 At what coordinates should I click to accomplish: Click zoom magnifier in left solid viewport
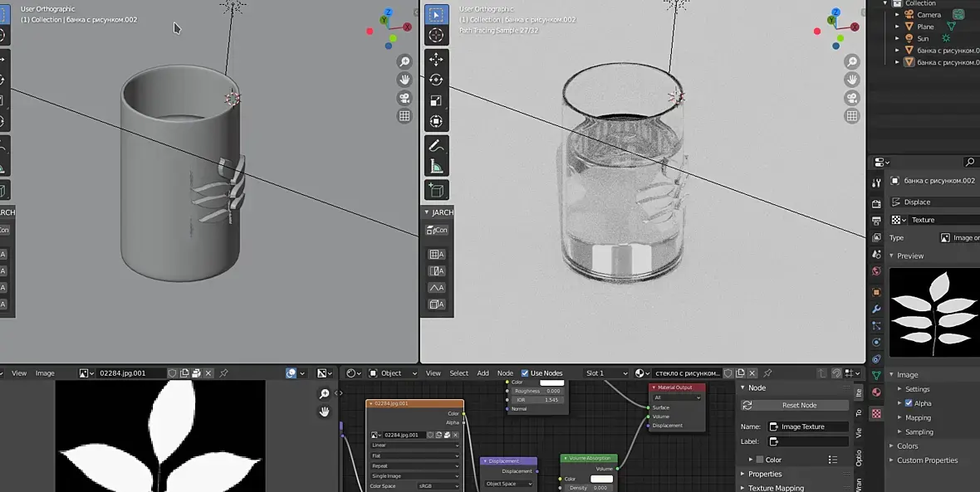pyautogui.click(x=404, y=61)
